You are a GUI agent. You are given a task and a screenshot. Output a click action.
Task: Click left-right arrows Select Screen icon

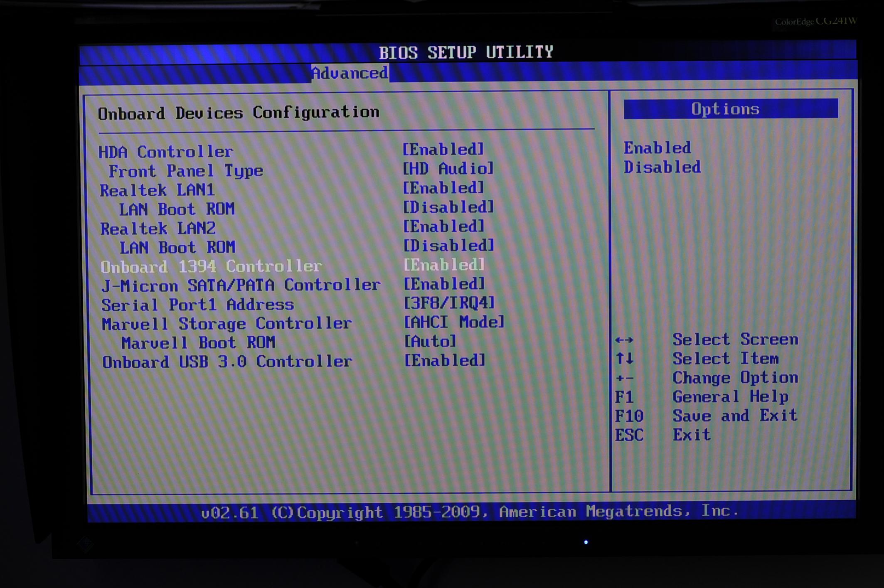tap(624, 340)
